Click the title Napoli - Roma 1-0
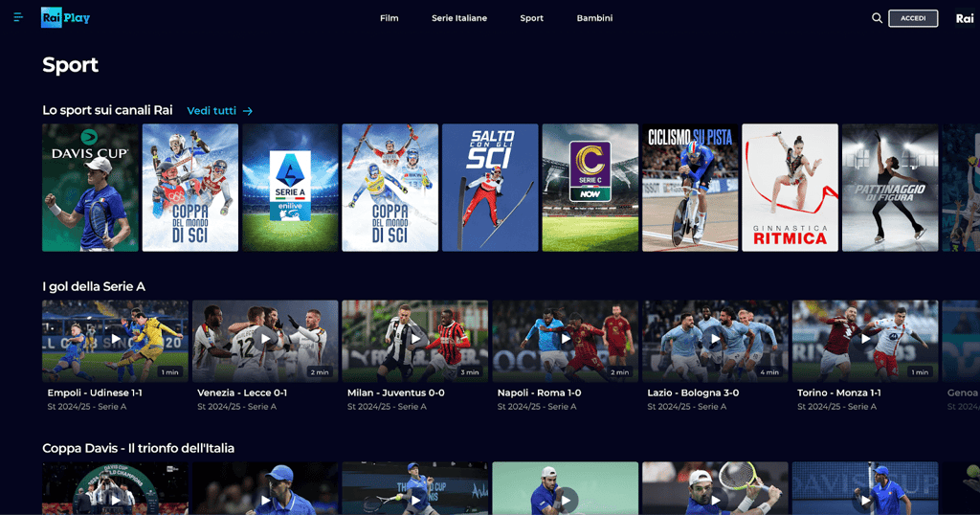This screenshot has height=515, width=980. pos(540,392)
